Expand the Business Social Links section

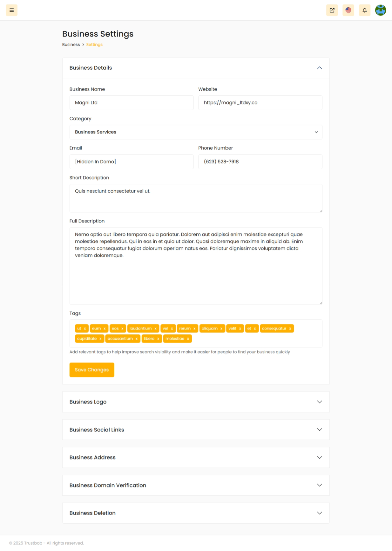[x=196, y=430]
